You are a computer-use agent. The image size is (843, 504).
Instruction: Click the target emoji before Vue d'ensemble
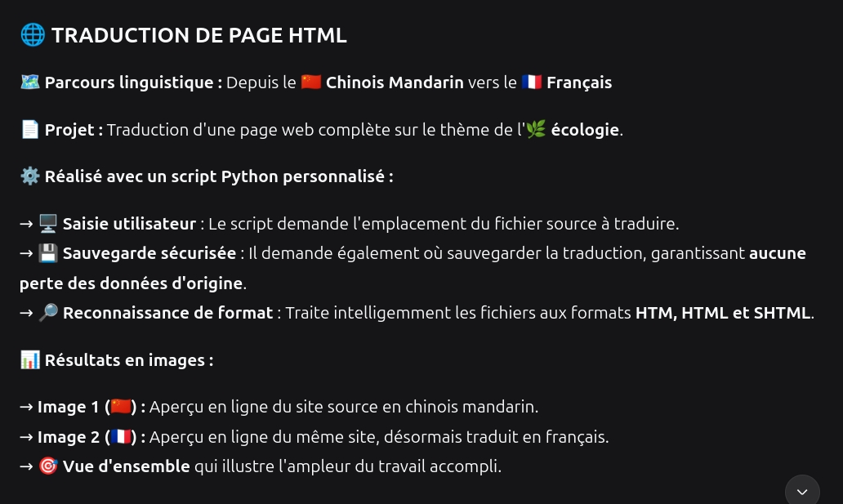[x=48, y=466]
